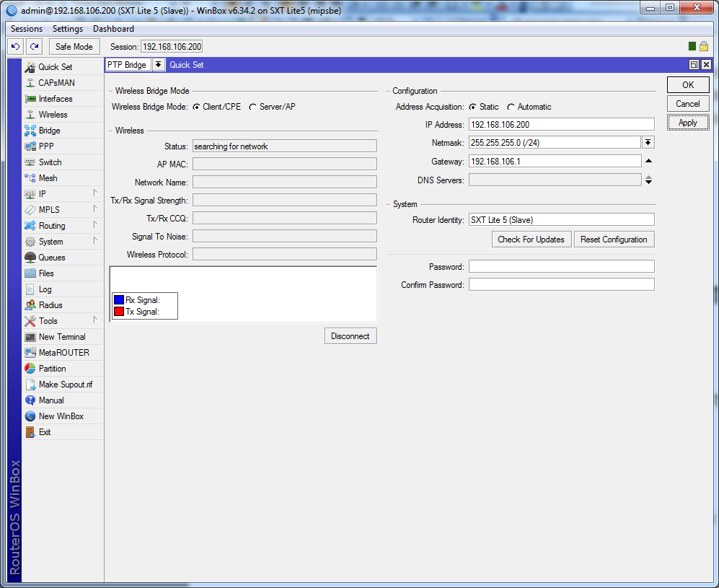Click the Undo arrow in toolbar
Image resolution: width=719 pixels, height=588 pixels.
coord(16,47)
